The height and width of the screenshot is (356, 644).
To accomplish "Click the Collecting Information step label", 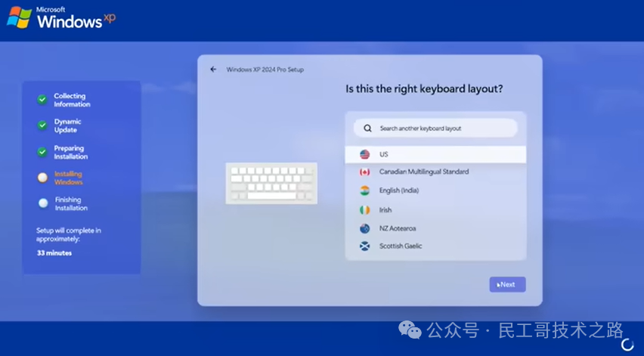I will (72, 100).
